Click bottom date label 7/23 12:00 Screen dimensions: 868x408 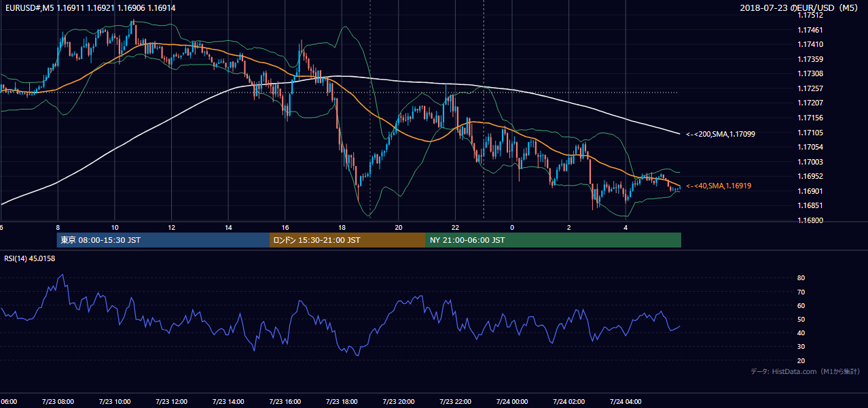tap(171, 402)
